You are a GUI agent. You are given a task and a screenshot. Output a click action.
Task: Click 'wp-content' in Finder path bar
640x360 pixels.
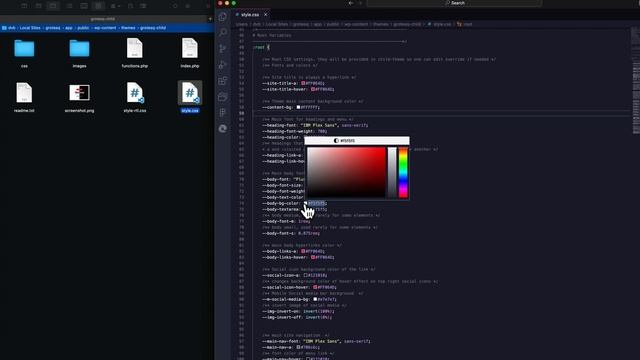(x=105, y=28)
